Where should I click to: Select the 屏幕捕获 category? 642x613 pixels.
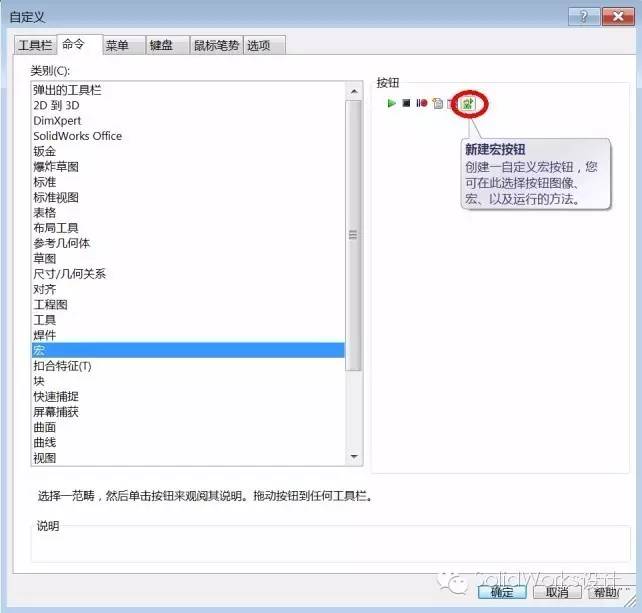click(188, 412)
